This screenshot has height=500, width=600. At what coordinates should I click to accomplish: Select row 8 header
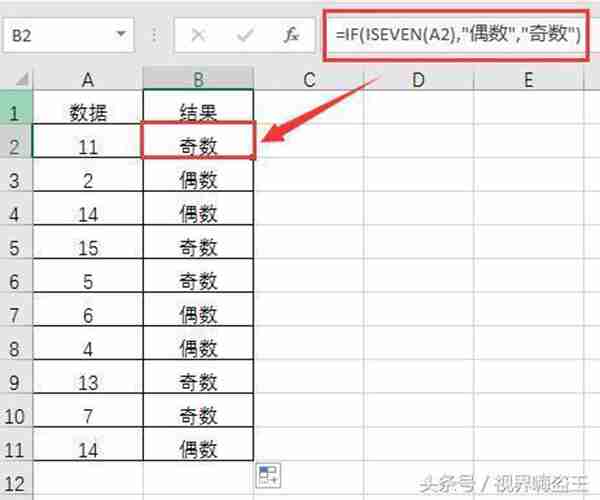(16, 343)
